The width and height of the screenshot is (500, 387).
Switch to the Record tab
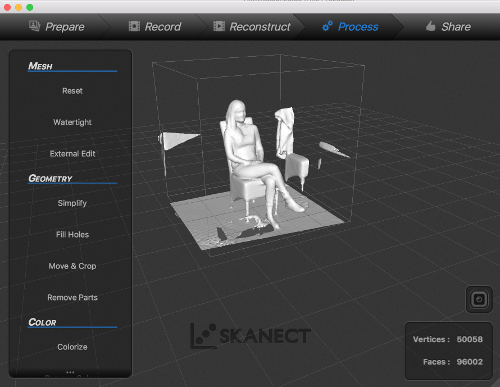click(155, 27)
